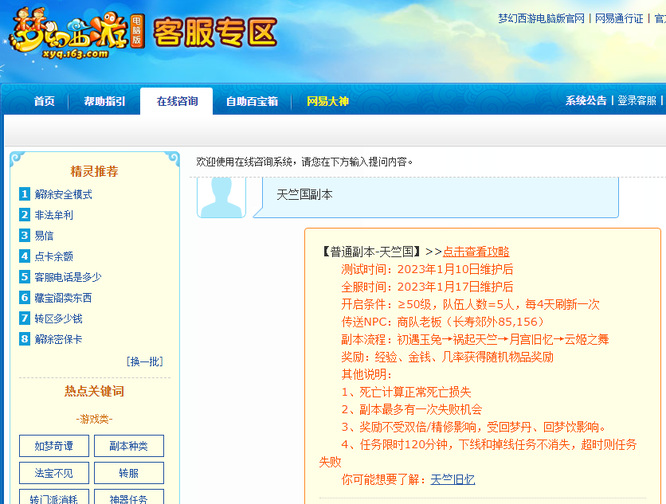This screenshot has width=666, height=504.
Task: Click number 1 badge icon
Action: coord(25,194)
